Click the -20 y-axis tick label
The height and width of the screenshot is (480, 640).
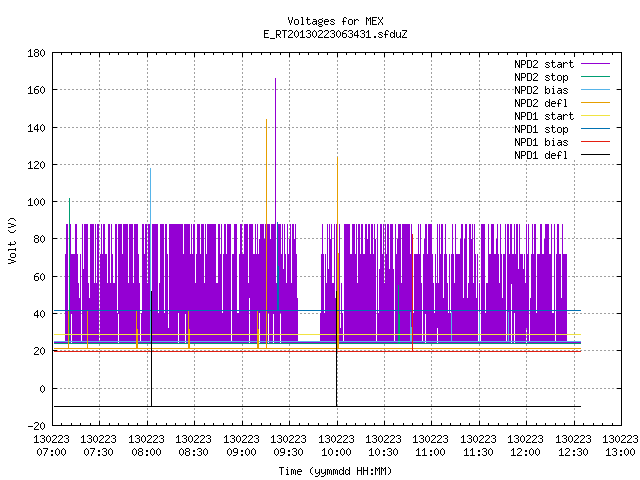[x=36, y=426]
